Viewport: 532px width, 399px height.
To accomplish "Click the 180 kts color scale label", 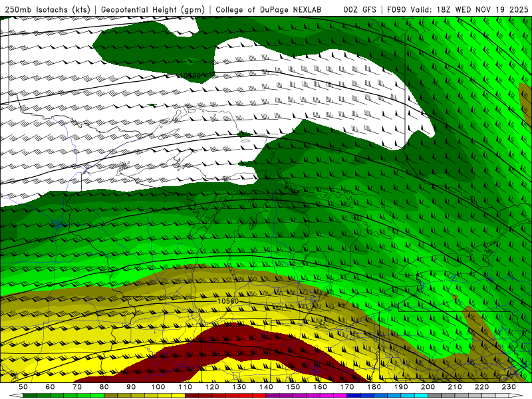I will [374, 387].
